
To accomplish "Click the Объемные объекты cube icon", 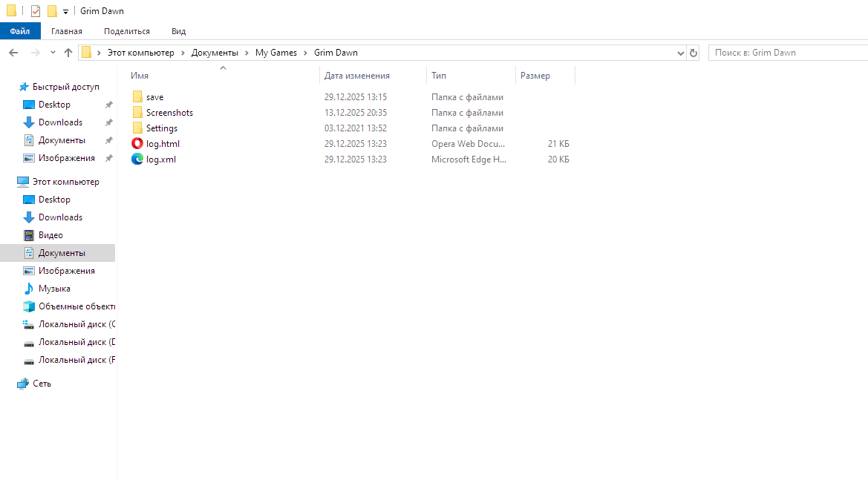I will coord(29,306).
